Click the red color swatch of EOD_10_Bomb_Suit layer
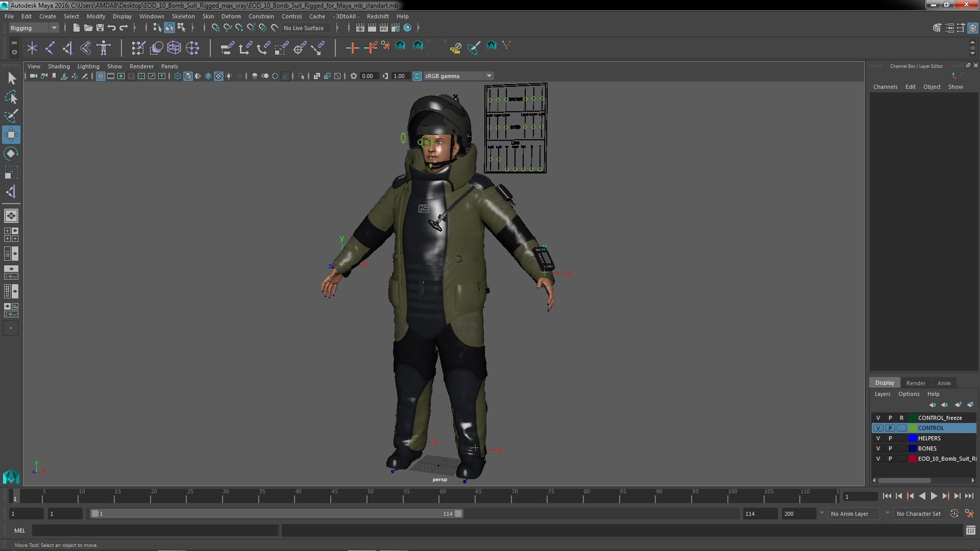Screen dimensions: 980x551 pyautogui.click(x=912, y=459)
